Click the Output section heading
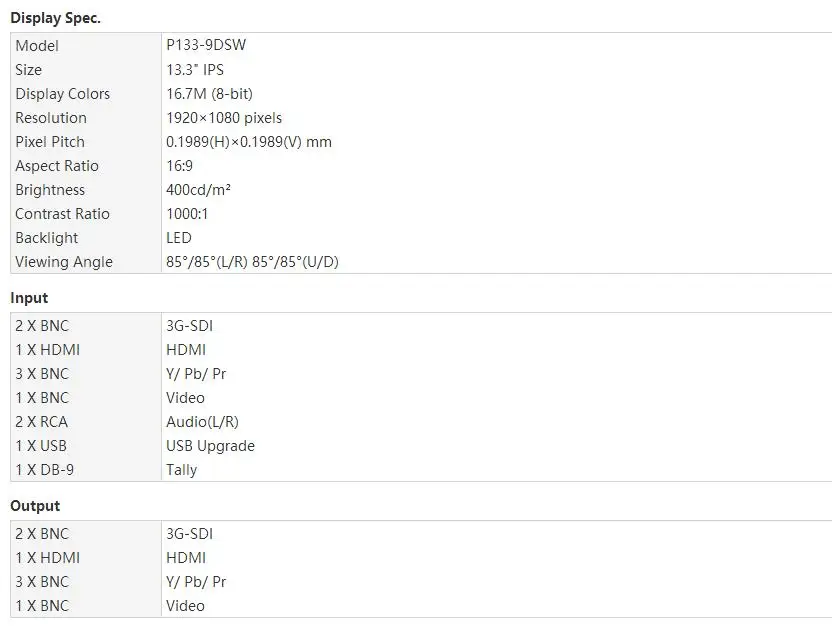The height and width of the screenshot is (626, 832). [35, 506]
